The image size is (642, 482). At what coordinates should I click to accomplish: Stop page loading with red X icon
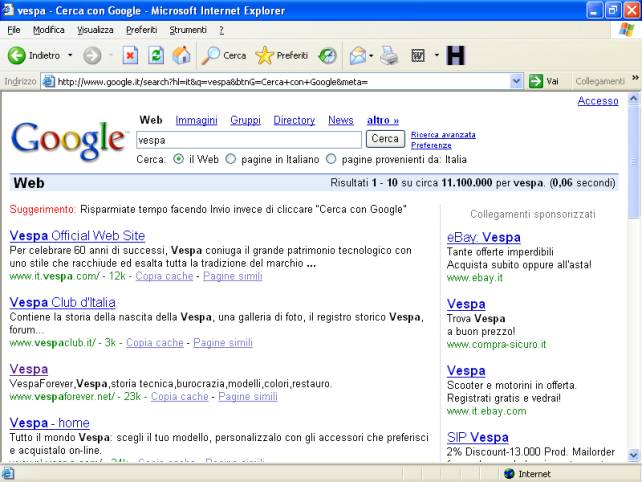pos(130,55)
